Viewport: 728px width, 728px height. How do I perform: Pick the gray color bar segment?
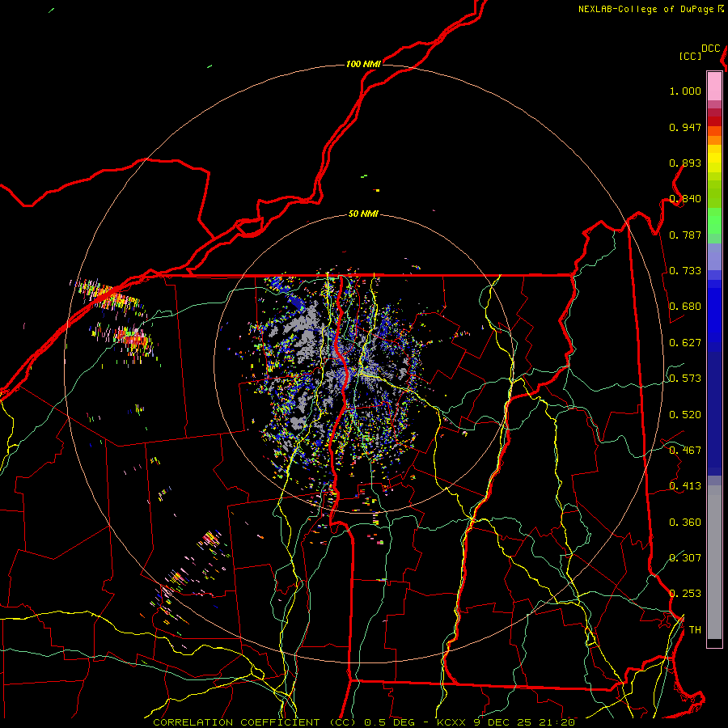[714, 562]
